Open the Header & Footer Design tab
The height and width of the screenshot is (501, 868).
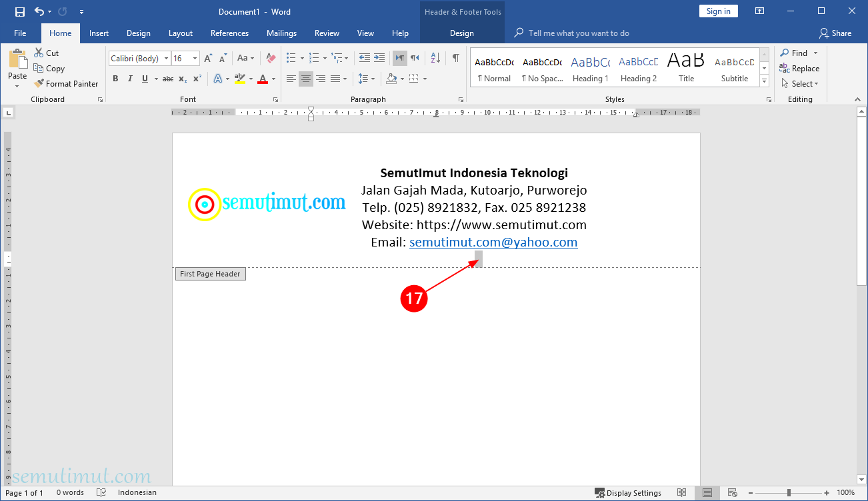pos(462,33)
